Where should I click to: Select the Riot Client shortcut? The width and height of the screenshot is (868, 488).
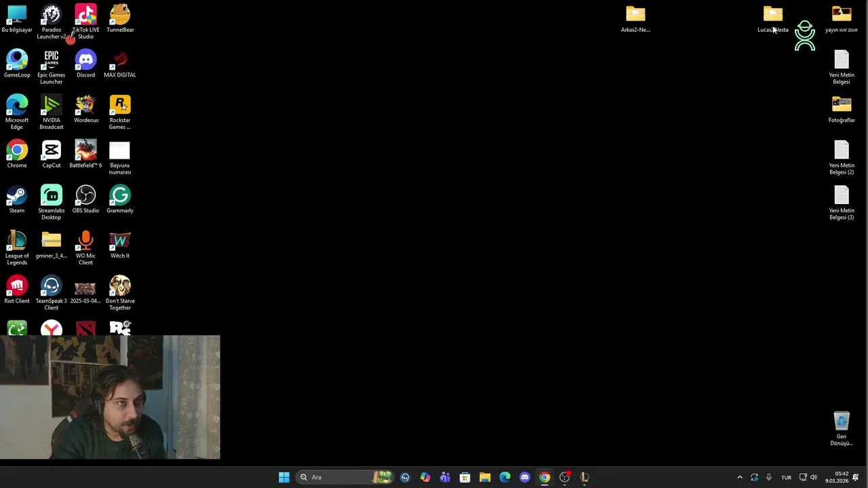[17, 289]
